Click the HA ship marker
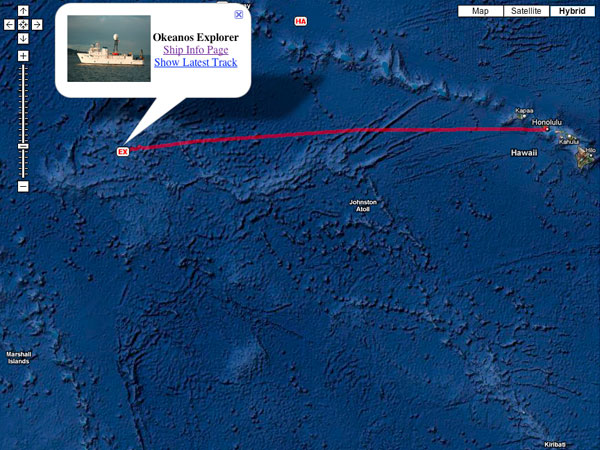600x450 pixels. 301,21
